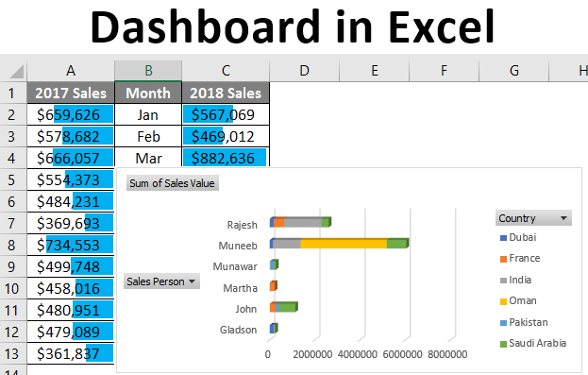The height and width of the screenshot is (375, 588).
Task: Click the Munawar axis label
Action: click(x=235, y=266)
